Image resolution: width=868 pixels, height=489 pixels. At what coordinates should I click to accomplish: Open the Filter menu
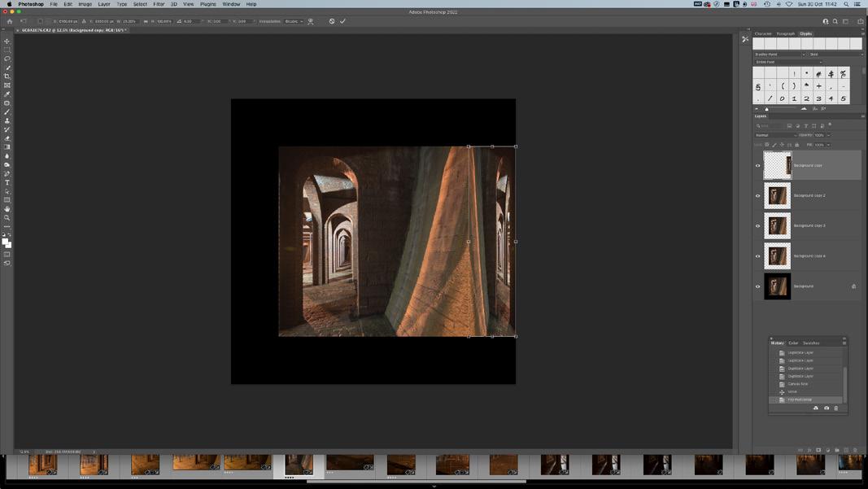coord(159,4)
